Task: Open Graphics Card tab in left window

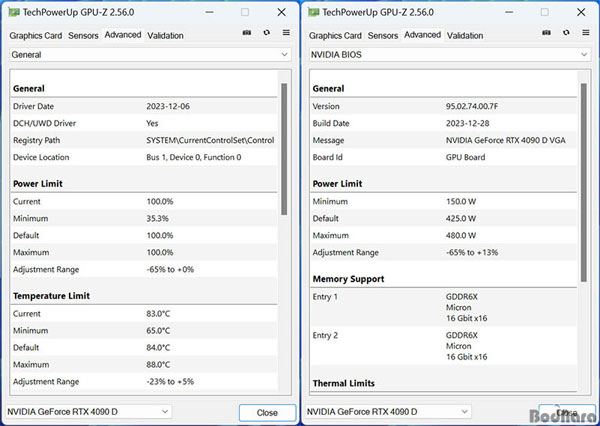Action: [x=36, y=36]
